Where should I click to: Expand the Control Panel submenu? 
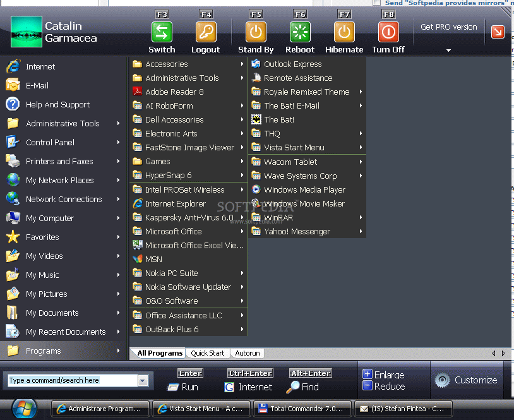tap(118, 142)
